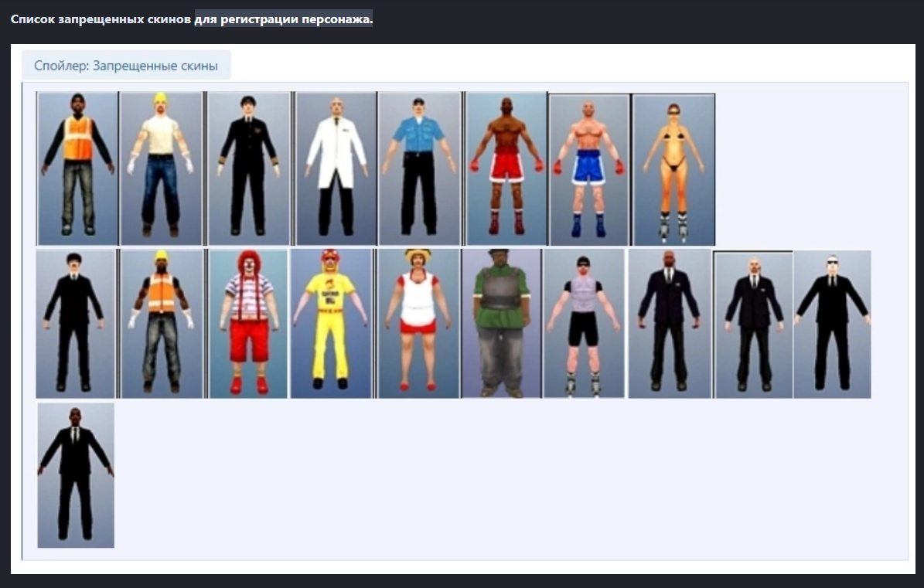The image size is (924, 588).
Task: Click the red-haired clown skin
Action: [x=248, y=323]
